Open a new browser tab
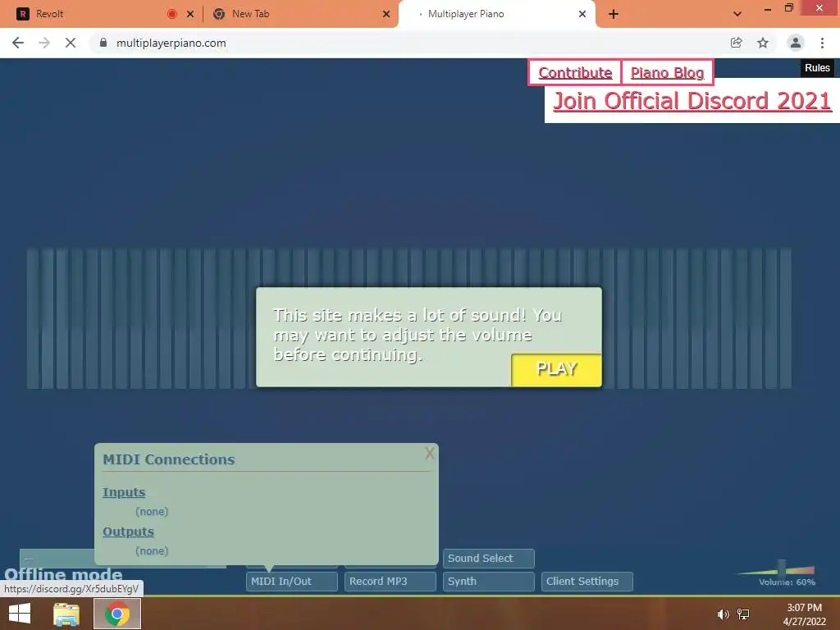Screen dimensions: 840x630 [x=614, y=14]
